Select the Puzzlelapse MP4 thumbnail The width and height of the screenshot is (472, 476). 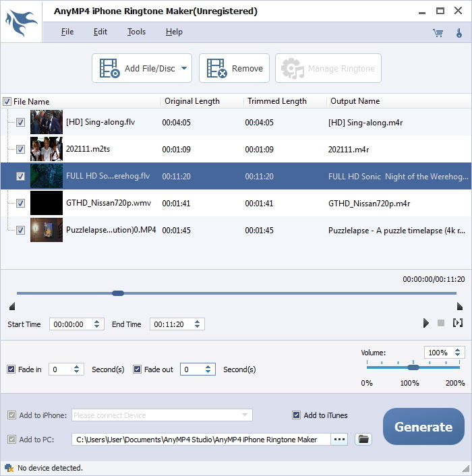47,230
